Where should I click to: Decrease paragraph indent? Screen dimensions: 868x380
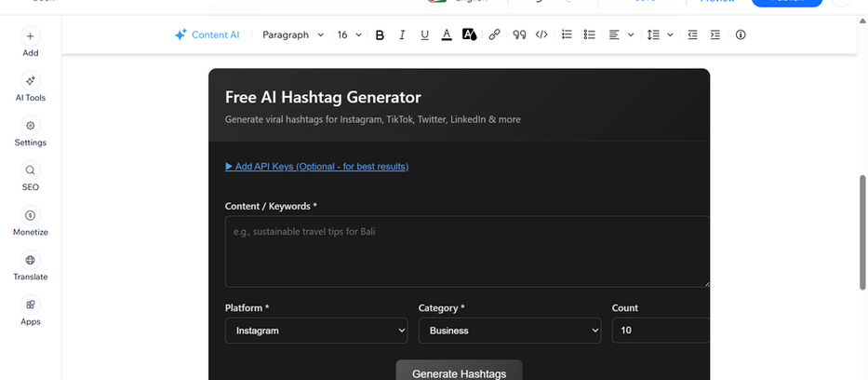click(x=692, y=34)
